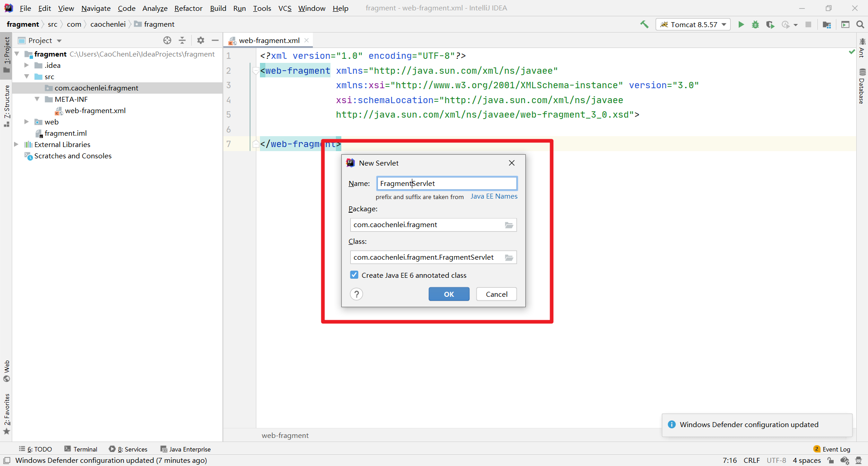Toggle tool window bars icon bottom-left
Viewport: 868px width, 466px height.
(x=7, y=460)
